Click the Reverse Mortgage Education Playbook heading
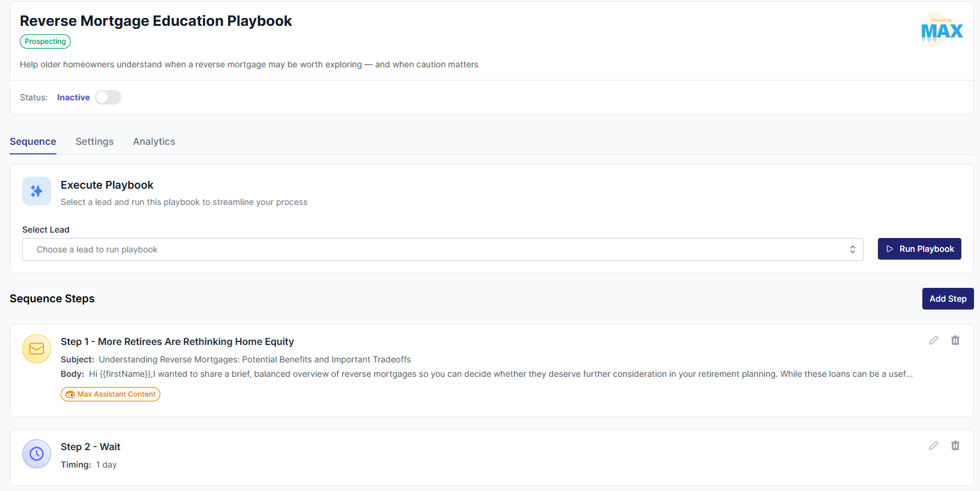This screenshot has width=980, height=491. tap(156, 21)
